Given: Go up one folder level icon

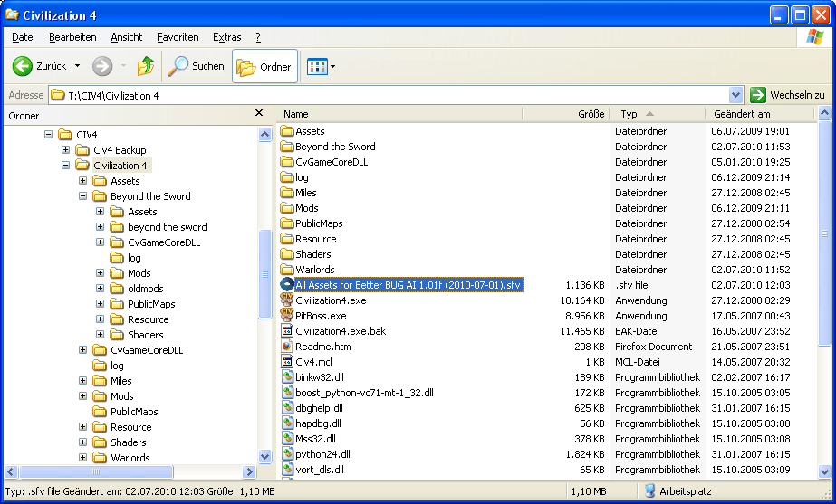Looking at the screenshot, I should [x=146, y=66].
